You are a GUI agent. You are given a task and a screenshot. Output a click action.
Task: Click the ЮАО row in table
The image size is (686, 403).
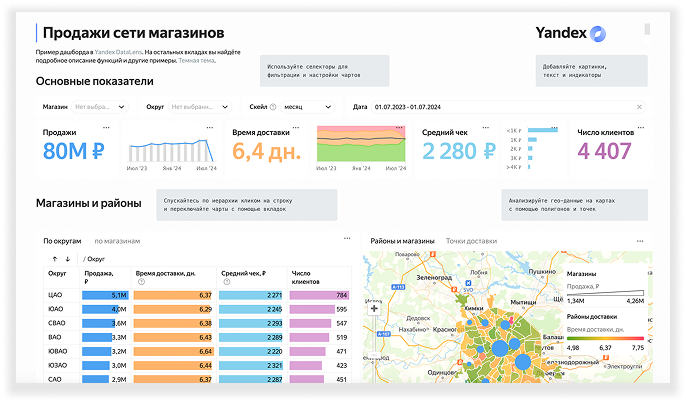point(197,309)
